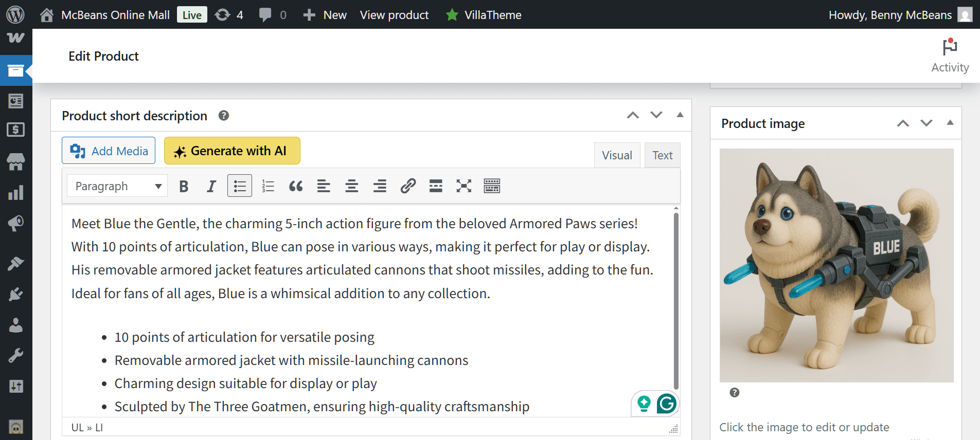This screenshot has height=440, width=980.
Task: Apply blockquote formatting
Action: [x=296, y=186]
